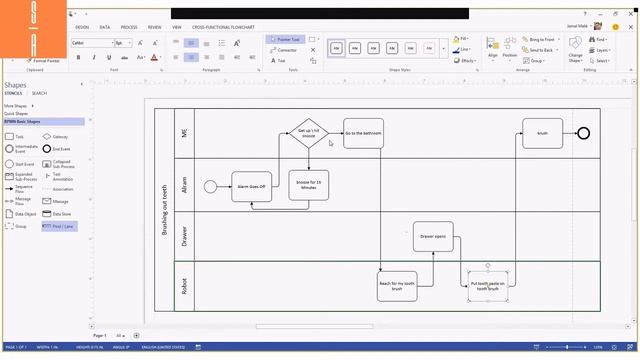Open Quick Shapes stencil
Viewport: 640px width, 360px height.
click(x=16, y=113)
